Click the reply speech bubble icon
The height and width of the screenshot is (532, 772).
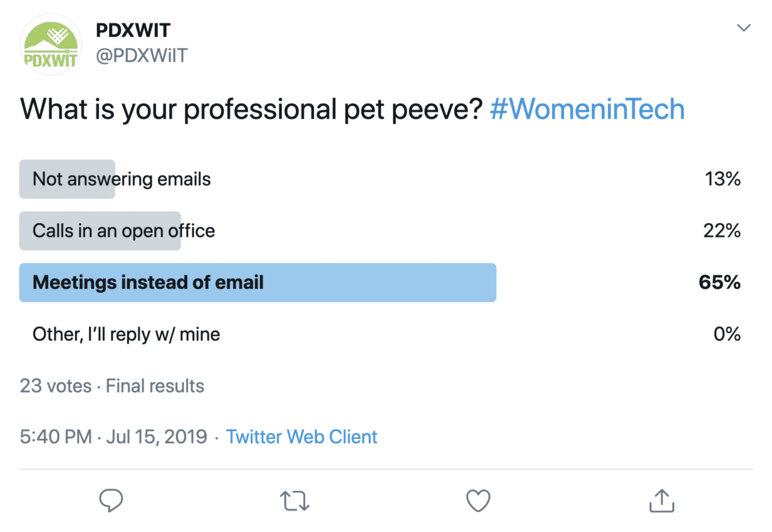coord(111,500)
